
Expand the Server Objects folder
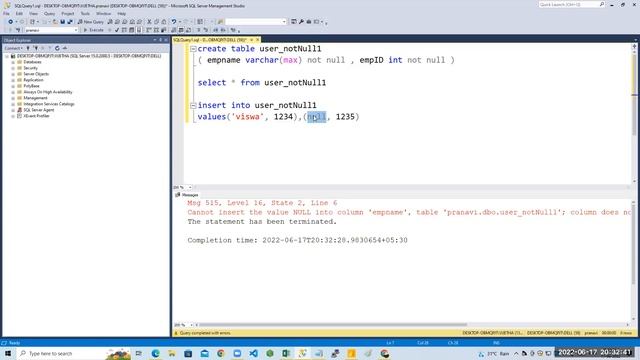point(13,74)
